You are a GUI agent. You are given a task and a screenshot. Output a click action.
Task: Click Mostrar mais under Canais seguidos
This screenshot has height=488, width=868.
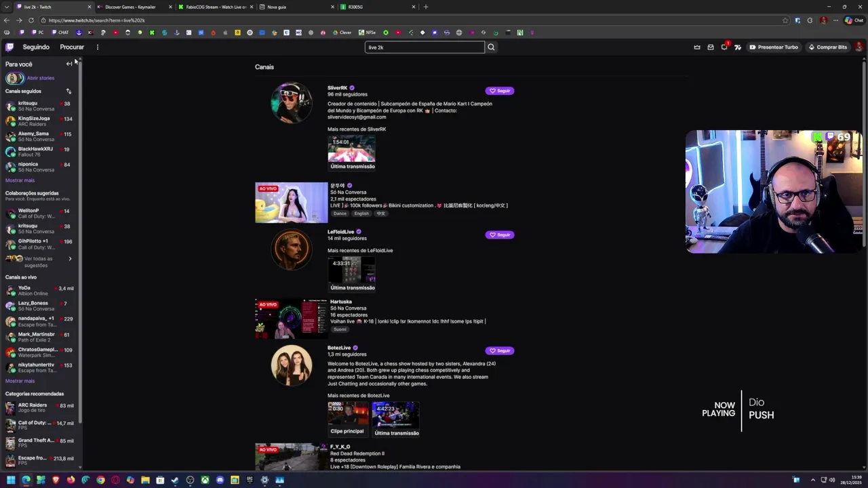[x=20, y=180]
